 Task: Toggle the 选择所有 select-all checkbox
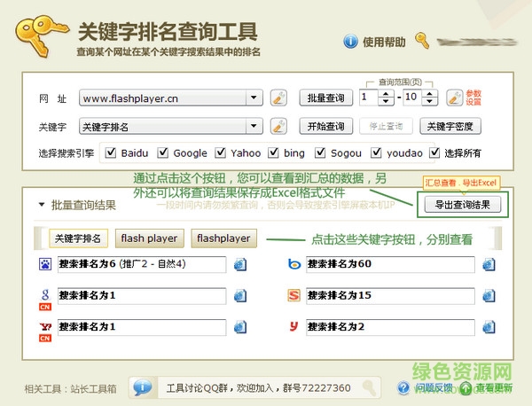(x=434, y=153)
